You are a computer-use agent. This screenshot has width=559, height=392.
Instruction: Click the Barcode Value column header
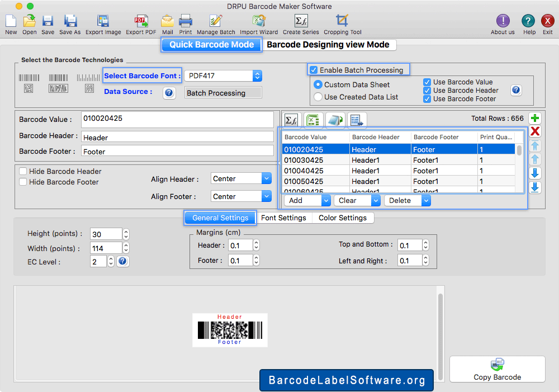pos(315,137)
